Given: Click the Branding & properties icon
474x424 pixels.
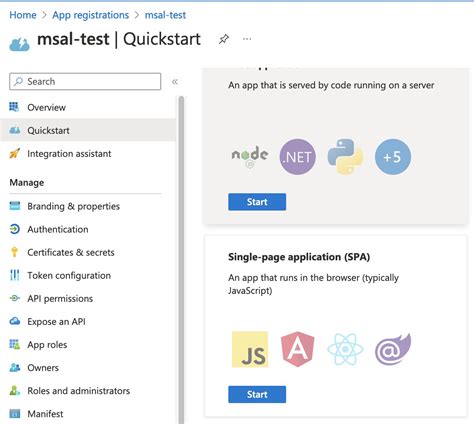Looking at the screenshot, I should click(x=15, y=206).
